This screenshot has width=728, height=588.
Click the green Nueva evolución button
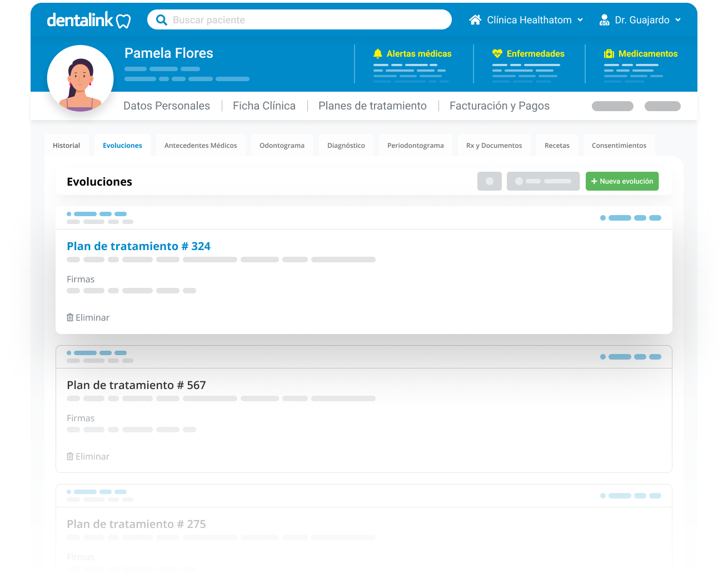pos(622,181)
